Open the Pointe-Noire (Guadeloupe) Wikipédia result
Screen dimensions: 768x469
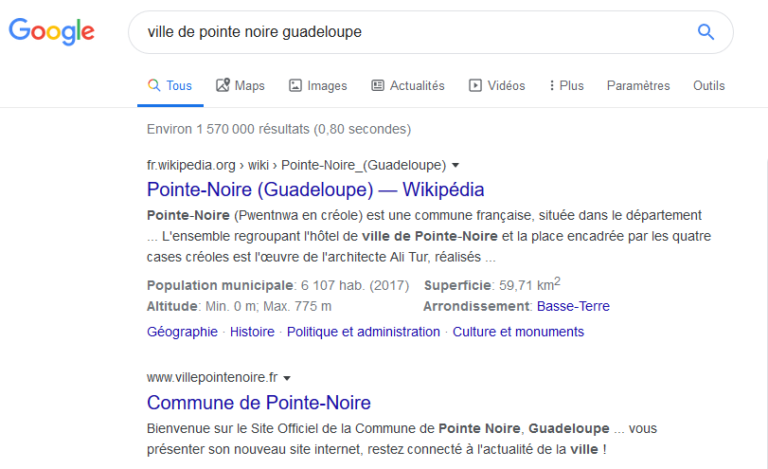(x=315, y=189)
